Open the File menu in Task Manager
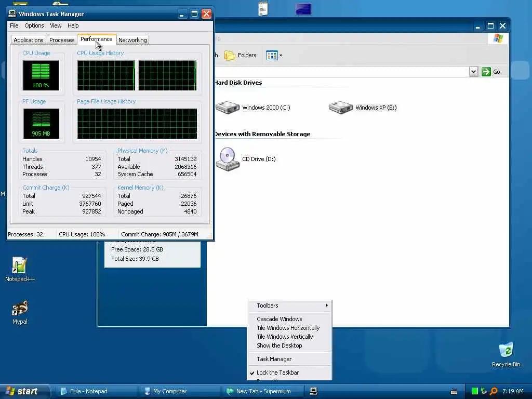The image size is (532, 399). tap(14, 25)
